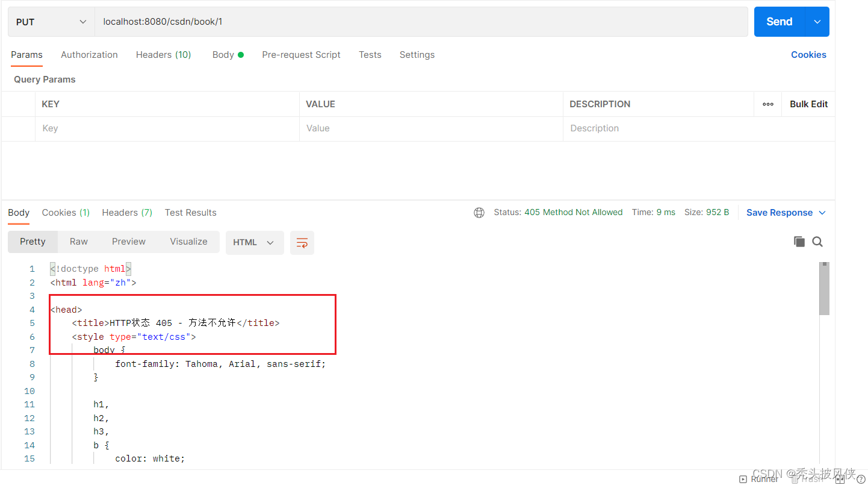
Task: Switch to the Raw response view
Action: 78,241
